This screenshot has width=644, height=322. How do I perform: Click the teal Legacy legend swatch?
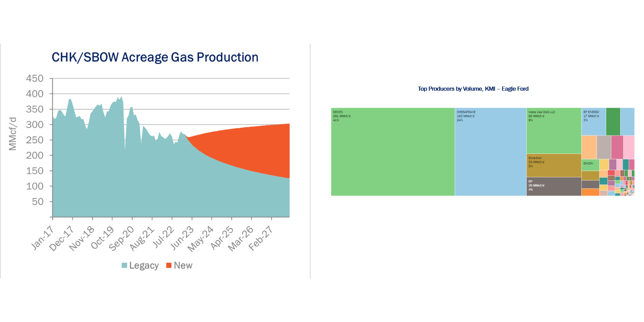(124, 265)
